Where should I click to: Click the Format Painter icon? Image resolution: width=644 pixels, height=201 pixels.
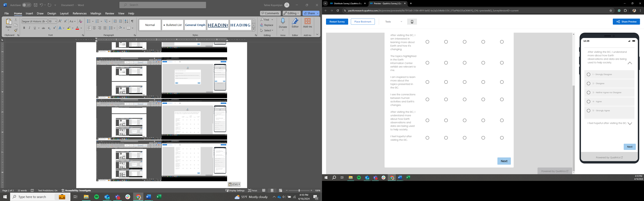pos(16,30)
